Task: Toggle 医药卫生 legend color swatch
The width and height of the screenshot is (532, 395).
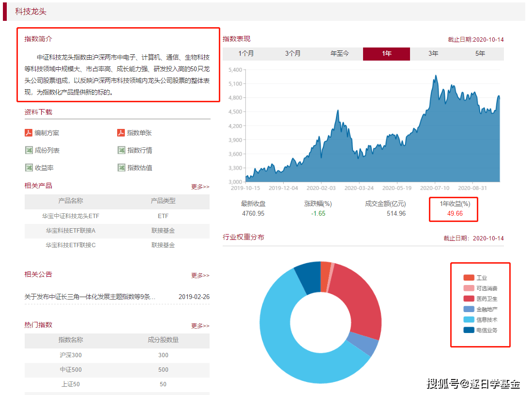Action: point(469,299)
